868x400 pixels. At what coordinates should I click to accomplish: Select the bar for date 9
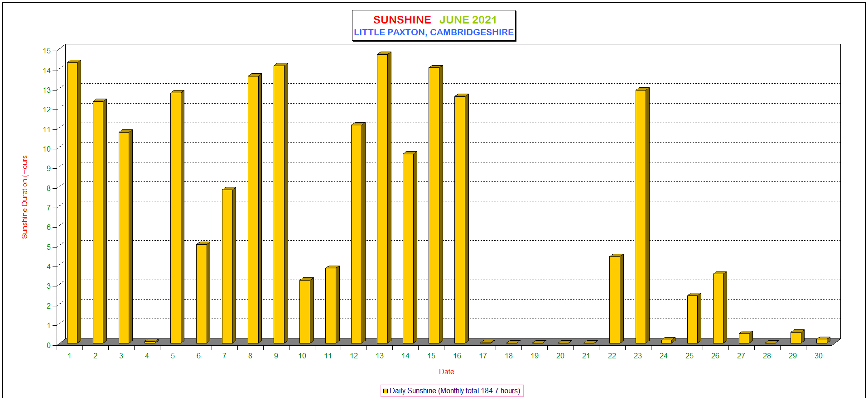280,203
